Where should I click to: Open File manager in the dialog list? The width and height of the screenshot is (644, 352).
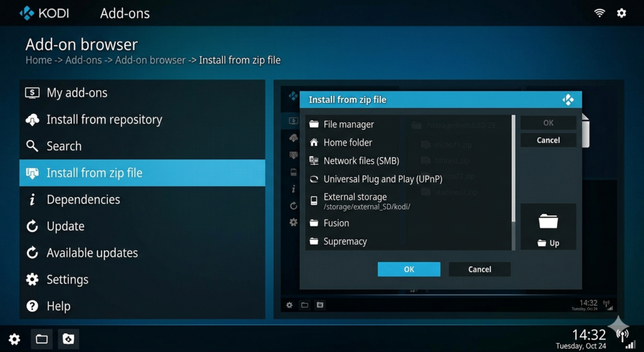409,124
